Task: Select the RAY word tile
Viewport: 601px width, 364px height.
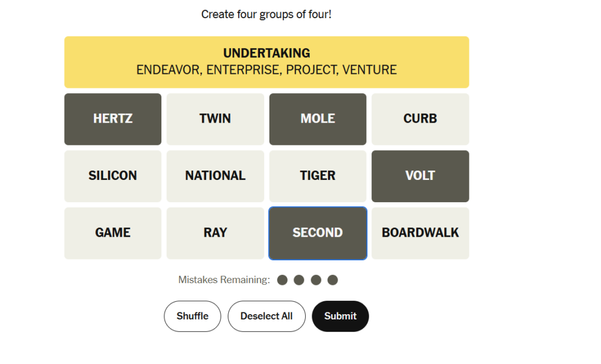Action: point(215,233)
